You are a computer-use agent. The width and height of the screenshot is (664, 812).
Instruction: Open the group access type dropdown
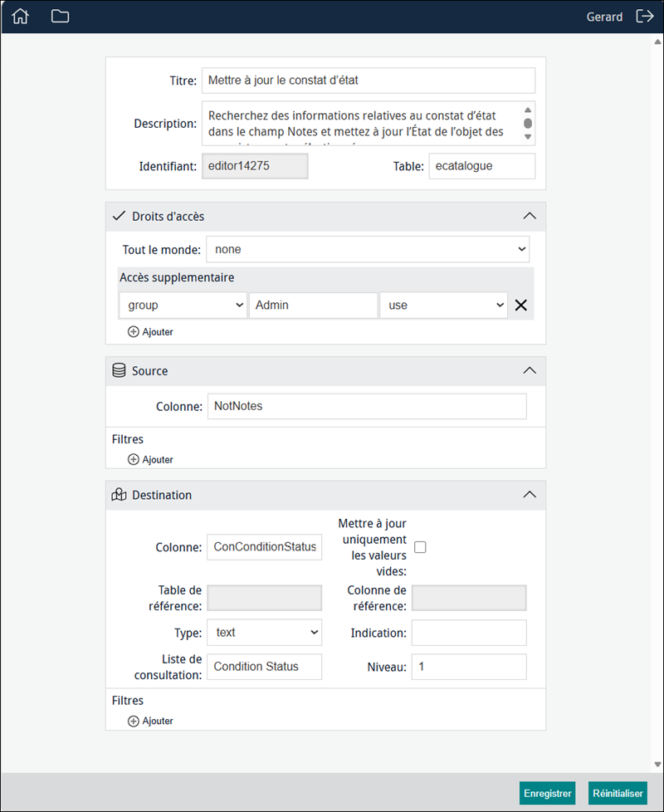click(183, 305)
